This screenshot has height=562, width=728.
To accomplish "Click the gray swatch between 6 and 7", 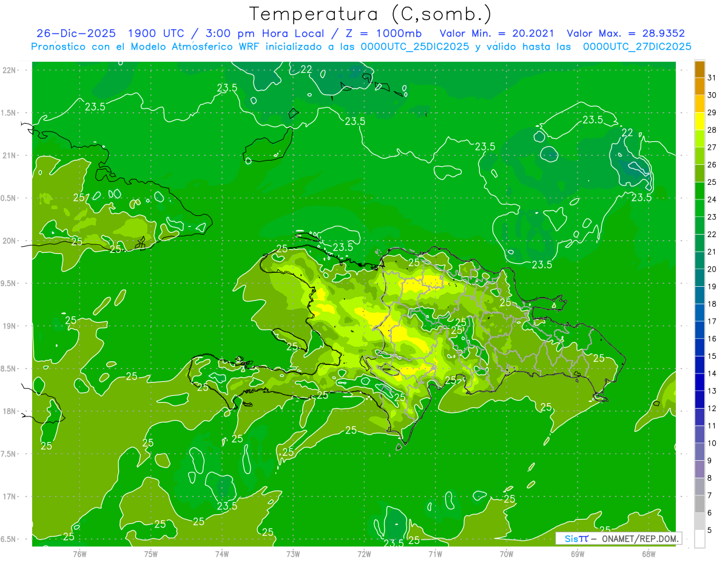I will (699, 503).
